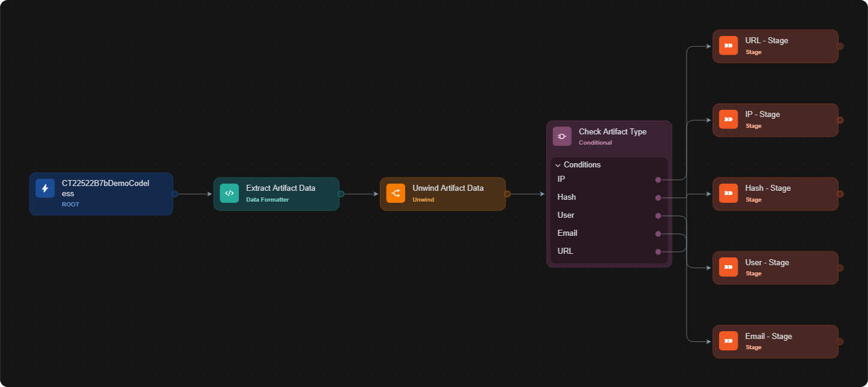Click the orange Unwind node icon
This screenshot has width=868, height=387.
tap(396, 193)
